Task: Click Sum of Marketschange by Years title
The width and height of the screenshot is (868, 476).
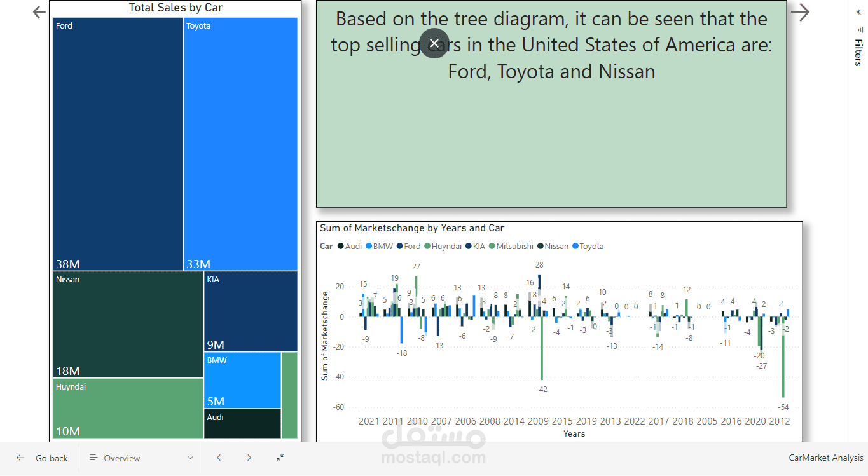Action: coord(412,228)
